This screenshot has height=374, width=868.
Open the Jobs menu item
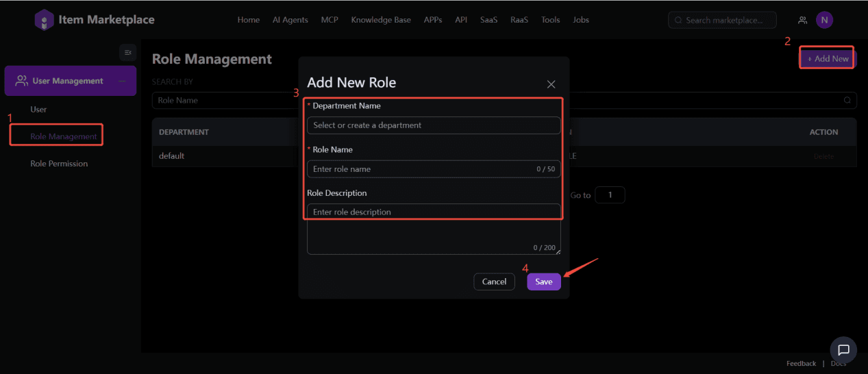coord(580,20)
